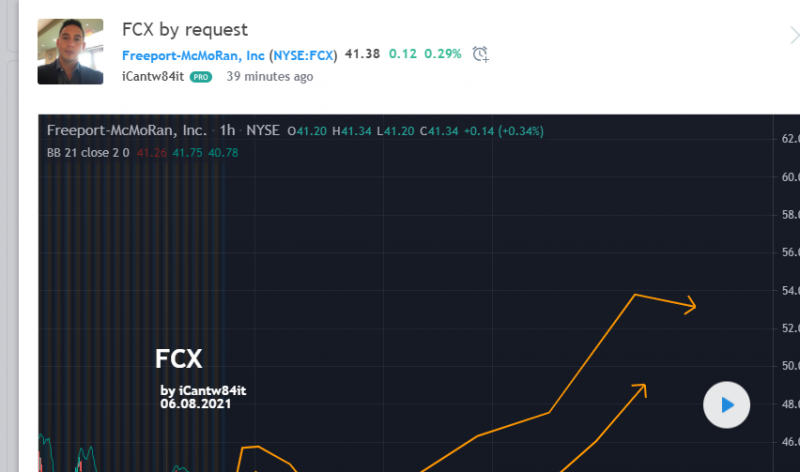
Task: Open the iCantw84it author profile
Action: point(153,77)
